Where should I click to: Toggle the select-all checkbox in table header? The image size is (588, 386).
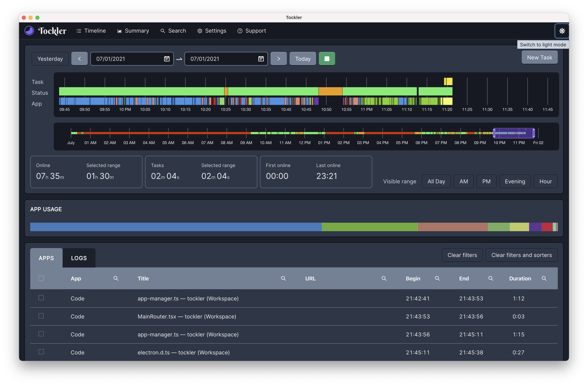(x=41, y=278)
